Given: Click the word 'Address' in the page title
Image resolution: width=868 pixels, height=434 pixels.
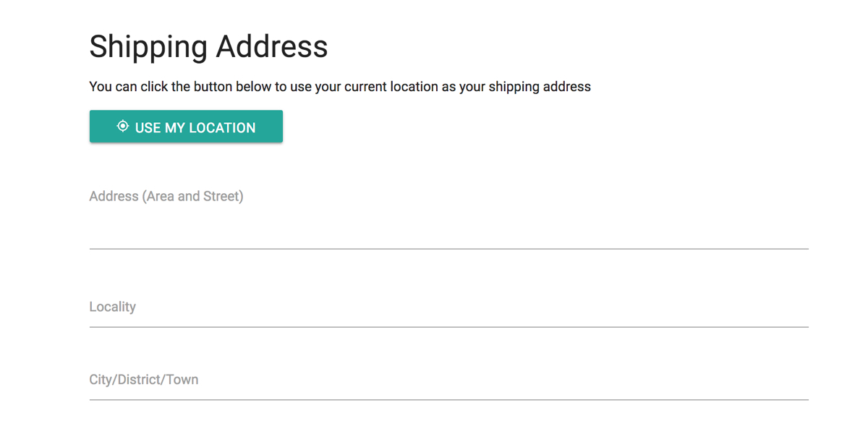Looking at the screenshot, I should (272, 46).
